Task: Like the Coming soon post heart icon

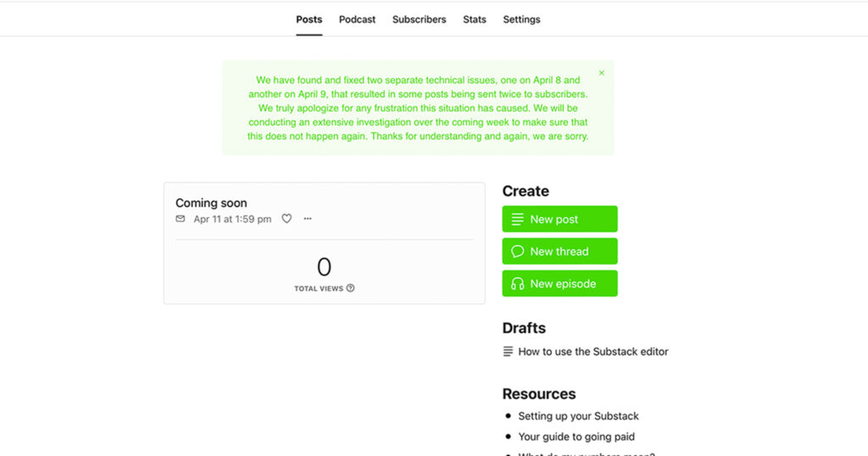Action: [287, 219]
